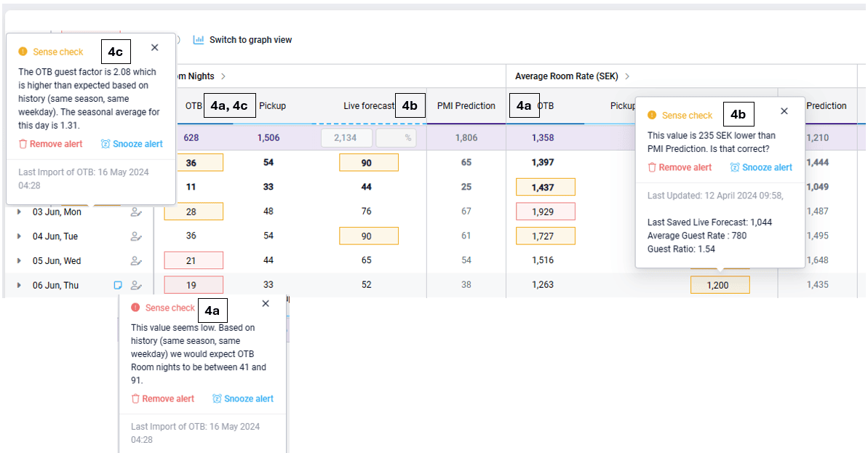
Task: Snooze alert in the 235 SEK lower popup
Action: (x=761, y=167)
